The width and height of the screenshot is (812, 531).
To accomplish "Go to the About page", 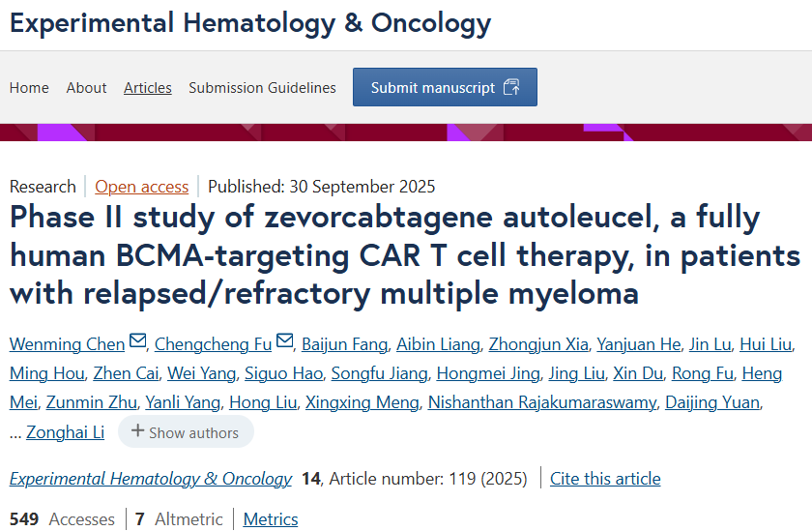I will [x=86, y=87].
